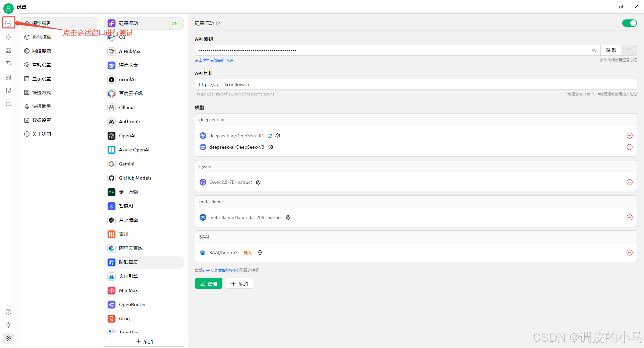Add a provider with bottom 添加 button
This screenshot has height=348, width=644.
point(144,341)
